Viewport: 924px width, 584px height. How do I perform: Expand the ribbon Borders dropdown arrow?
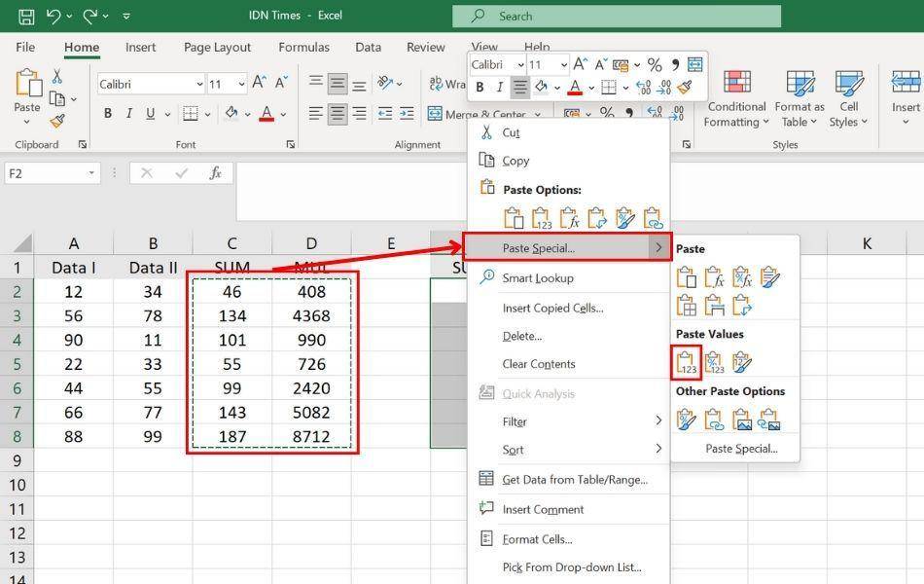[207, 114]
